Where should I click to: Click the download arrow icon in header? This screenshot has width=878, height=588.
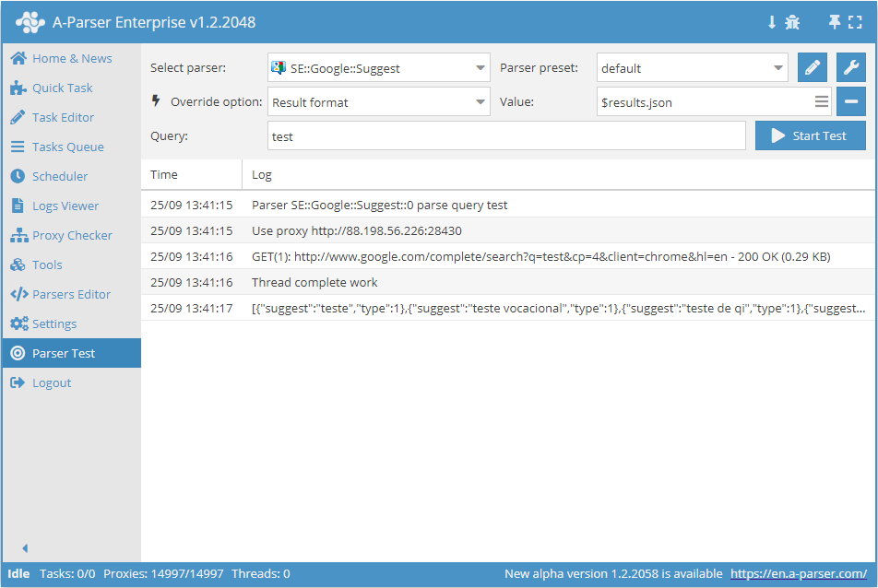click(772, 22)
